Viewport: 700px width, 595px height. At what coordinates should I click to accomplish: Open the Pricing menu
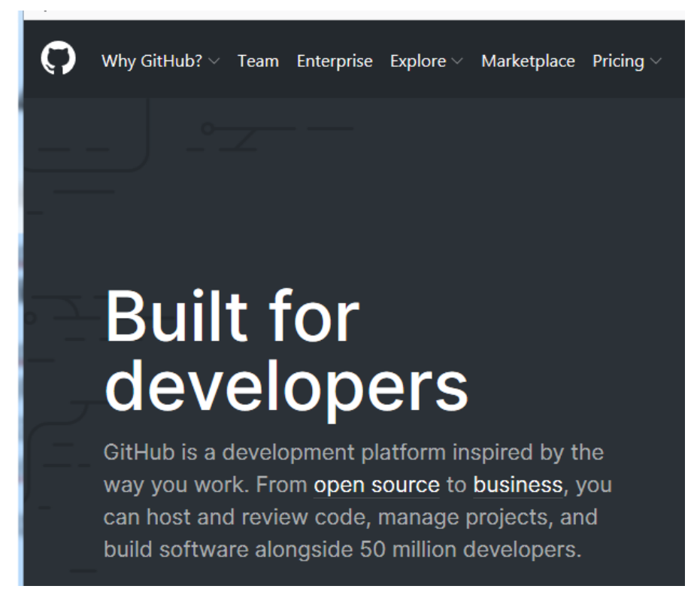[x=618, y=61]
